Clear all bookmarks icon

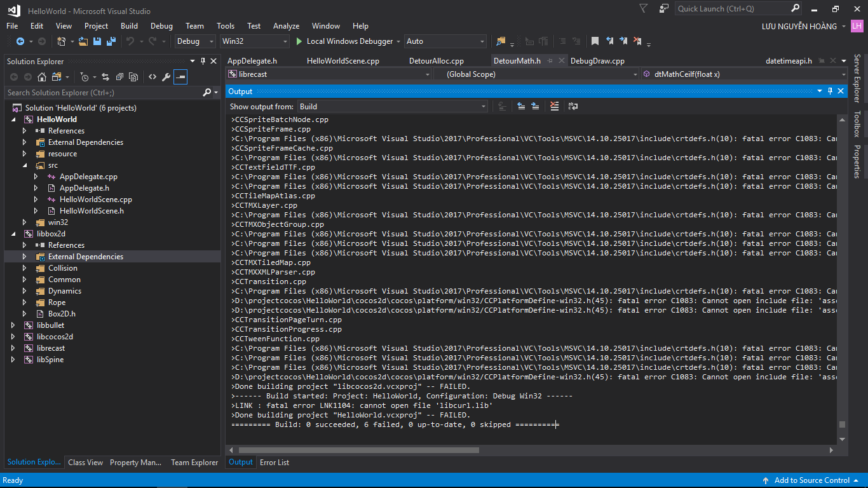[x=638, y=41]
